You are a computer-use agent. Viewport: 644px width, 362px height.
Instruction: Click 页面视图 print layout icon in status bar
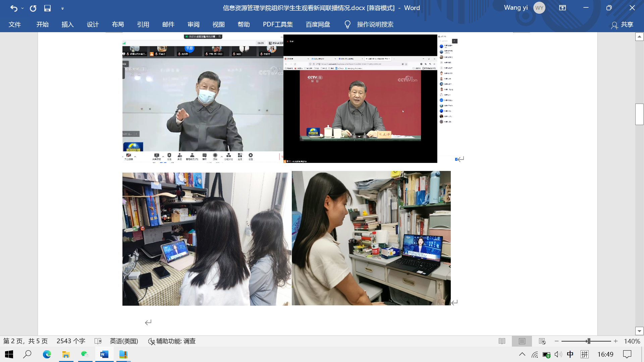click(522, 341)
